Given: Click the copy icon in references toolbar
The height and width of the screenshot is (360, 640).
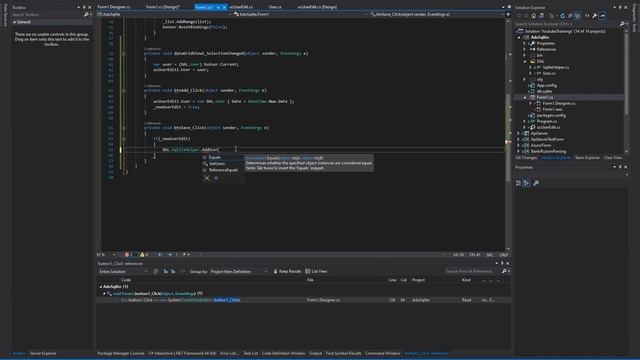Looking at the screenshot, I should coord(156,271).
